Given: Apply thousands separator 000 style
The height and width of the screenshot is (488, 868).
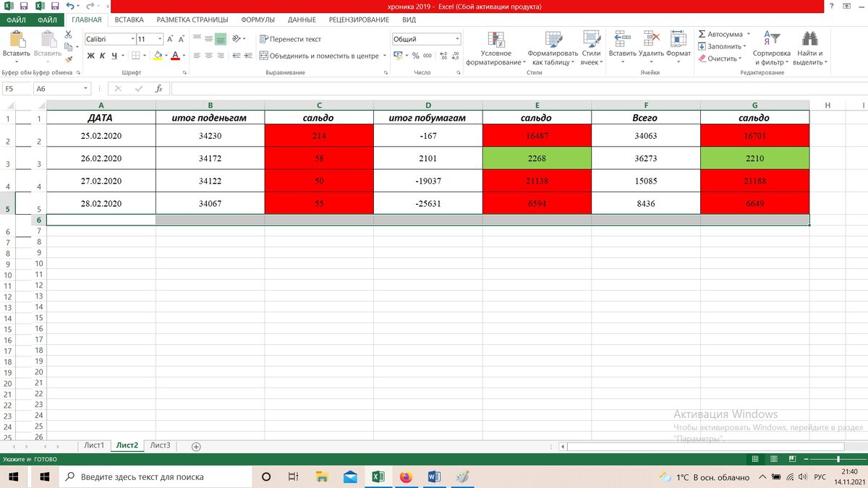Looking at the screenshot, I should point(427,56).
